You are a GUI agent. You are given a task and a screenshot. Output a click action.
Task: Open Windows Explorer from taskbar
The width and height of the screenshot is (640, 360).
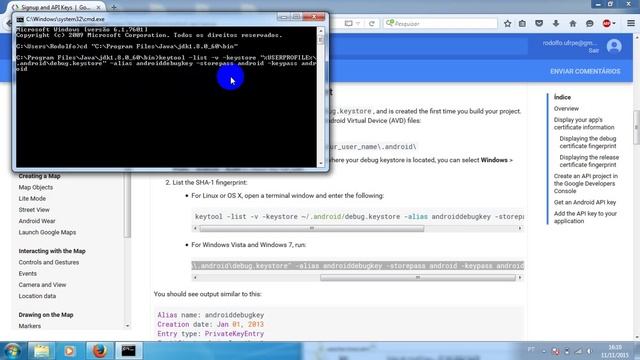coord(42,351)
